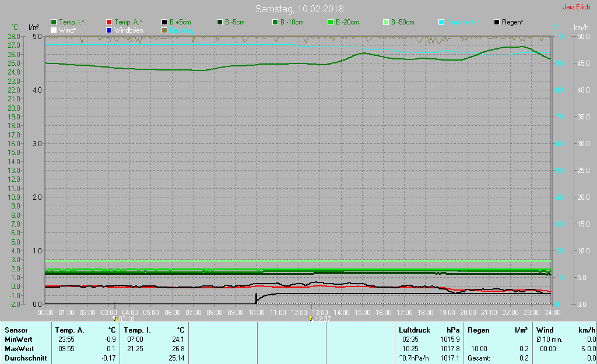The height and width of the screenshot is (364, 597).
Task: Click the 12:37 marker below the time axis
Action: point(322,319)
